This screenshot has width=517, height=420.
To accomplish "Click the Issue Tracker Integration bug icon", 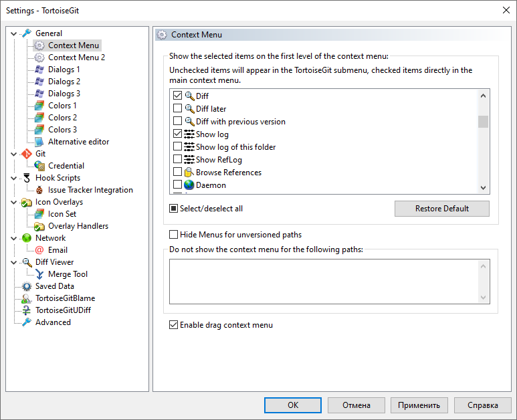I will (x=39, y=190).
